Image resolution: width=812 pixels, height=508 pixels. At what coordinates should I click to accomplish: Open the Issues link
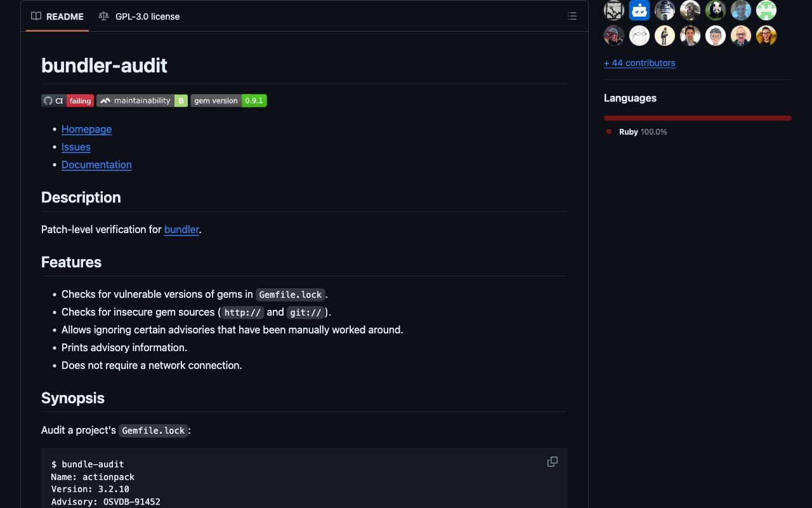point(76,147)
